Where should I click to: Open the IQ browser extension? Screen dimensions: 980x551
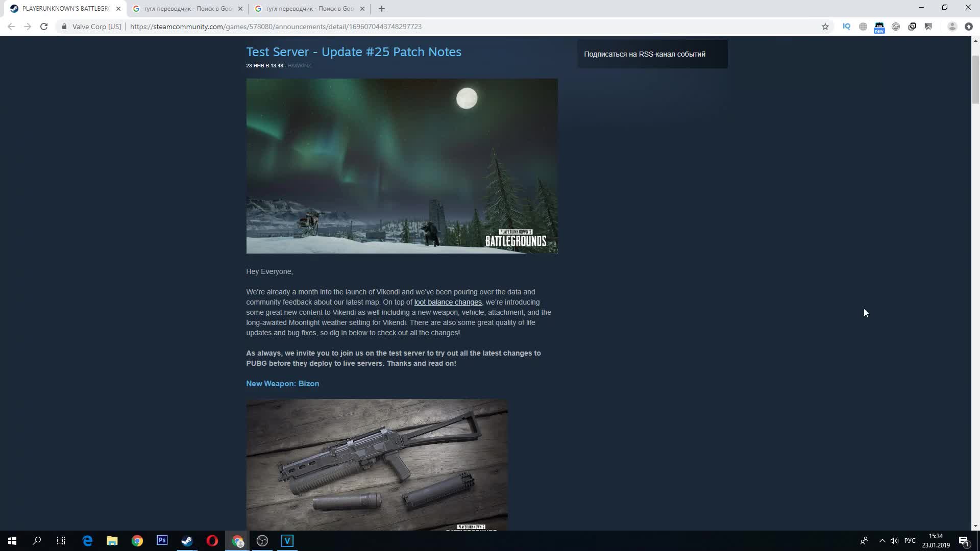point(846,27)
